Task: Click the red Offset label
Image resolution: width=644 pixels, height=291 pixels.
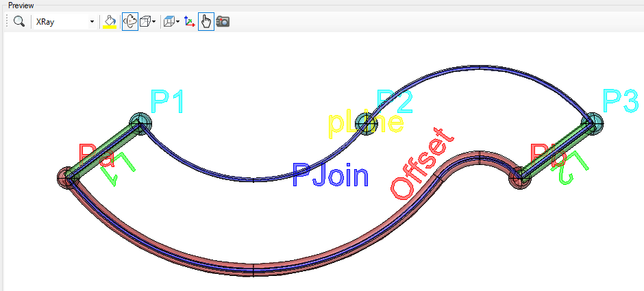Action: (421, 163)
